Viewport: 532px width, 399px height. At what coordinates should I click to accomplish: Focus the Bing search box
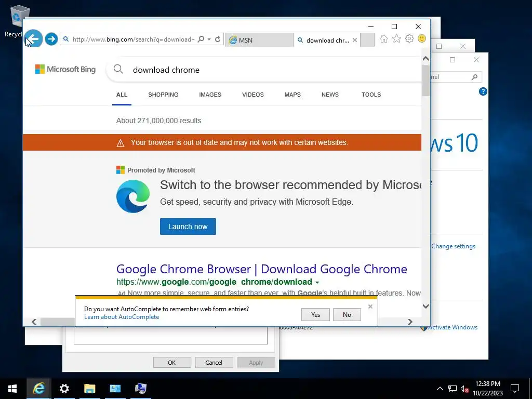264,70
